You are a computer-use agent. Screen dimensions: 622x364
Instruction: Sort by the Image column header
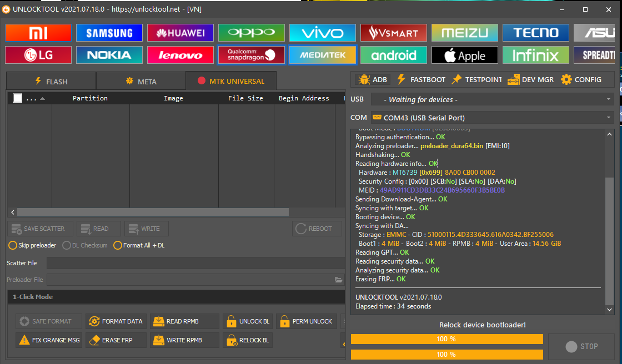tap(174, 98)
